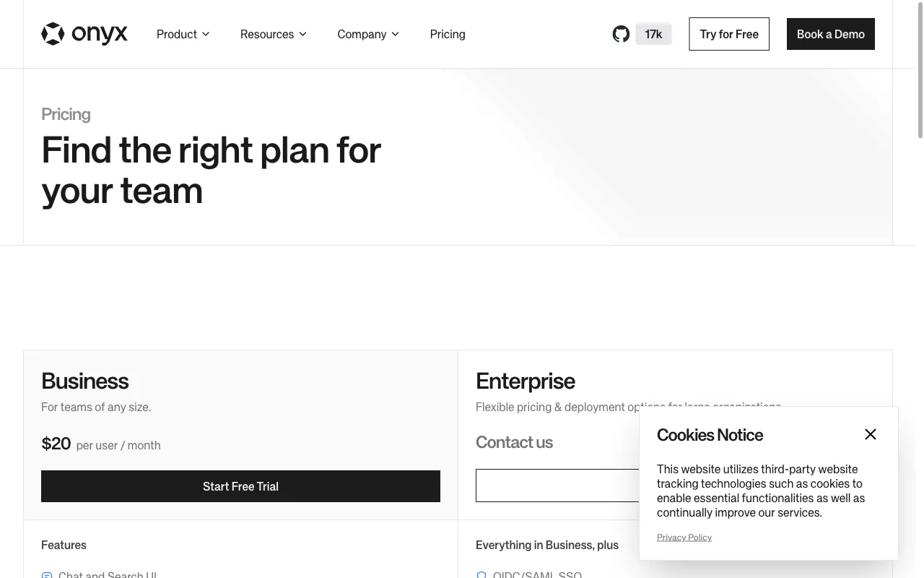Expand the Resources dropdown chevron
Viewport: 924px width, 578px height.
click(302, 34)
